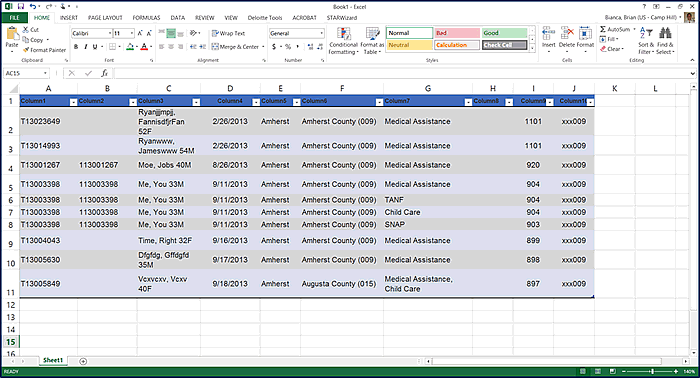Toggle Wrap Text

coord(228,33)
